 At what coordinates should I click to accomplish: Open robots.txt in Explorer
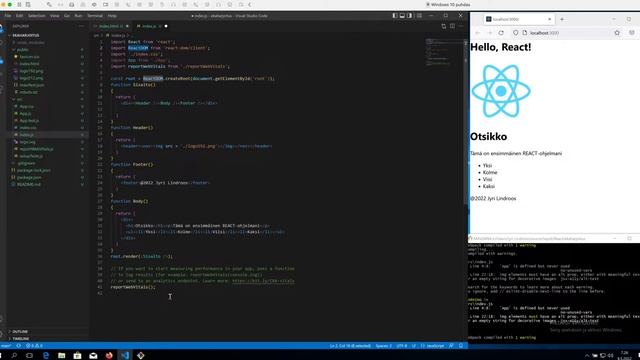[x=29, y=92]
